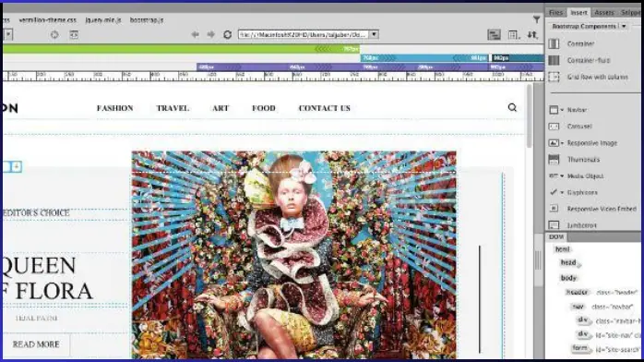Insert a Jumbotron component
Screen dimensions: 644x362
tap(573, 225)
